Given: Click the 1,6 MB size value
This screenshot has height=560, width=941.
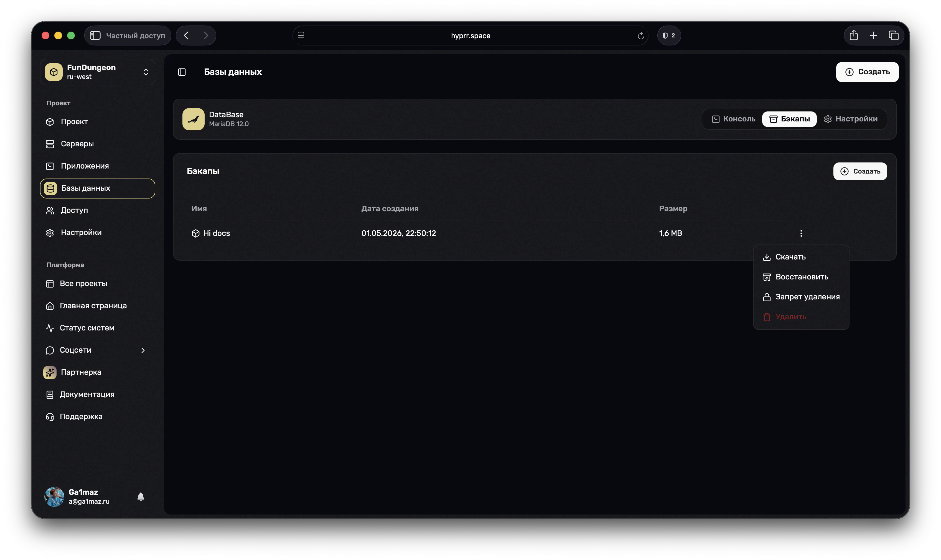Looking at the screenshot, I should (670, 233).
